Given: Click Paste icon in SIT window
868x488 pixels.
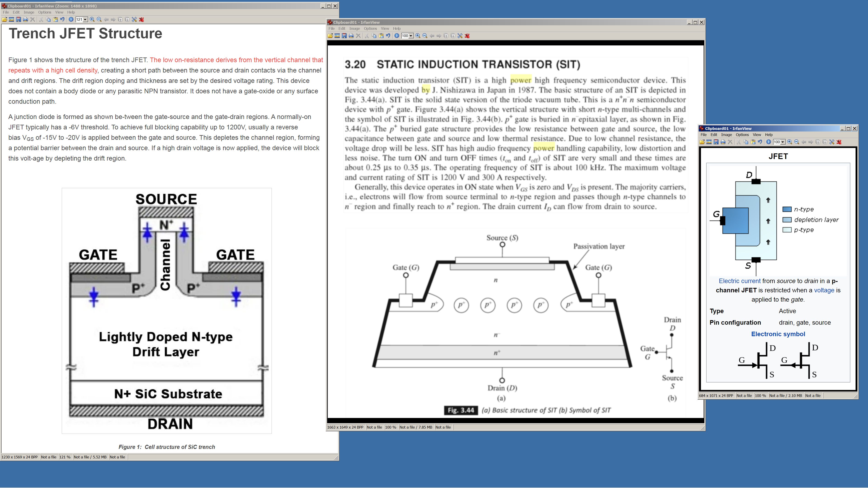Looking at the screenshot, I should 381,36.
